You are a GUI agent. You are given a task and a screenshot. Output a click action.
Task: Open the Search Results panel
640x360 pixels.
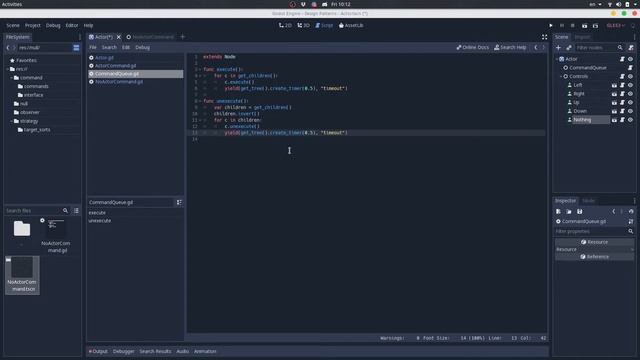pos(155,351)
